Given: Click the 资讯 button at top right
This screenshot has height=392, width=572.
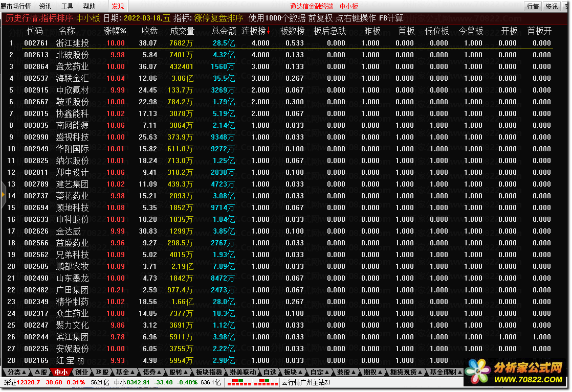Looking at the screenshot, I should (552, 6).
